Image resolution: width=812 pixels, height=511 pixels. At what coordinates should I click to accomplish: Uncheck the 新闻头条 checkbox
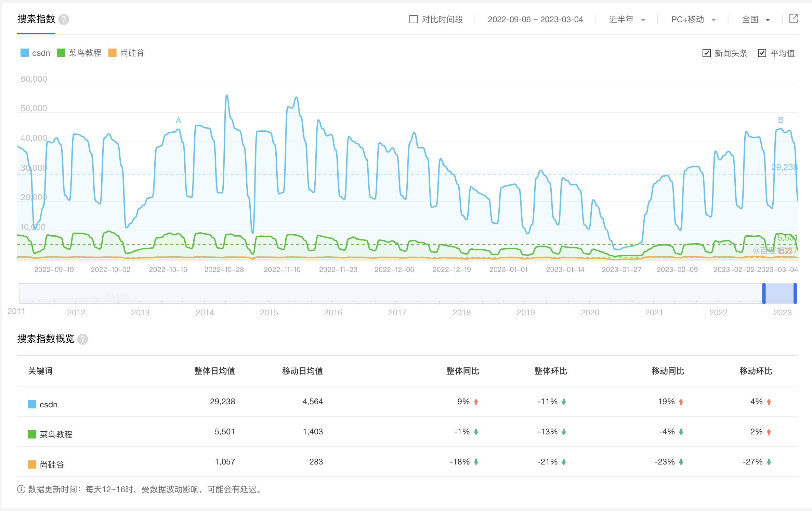[706, 53]
